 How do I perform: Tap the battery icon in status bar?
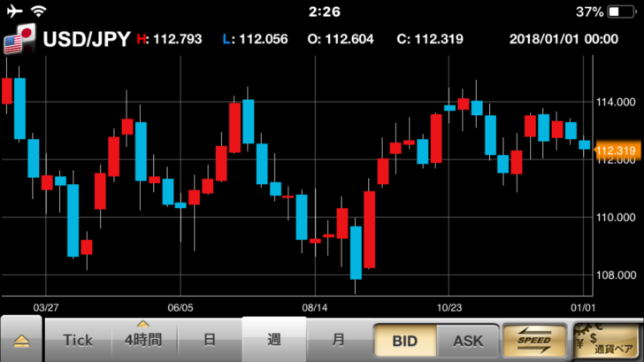[623, 12]
